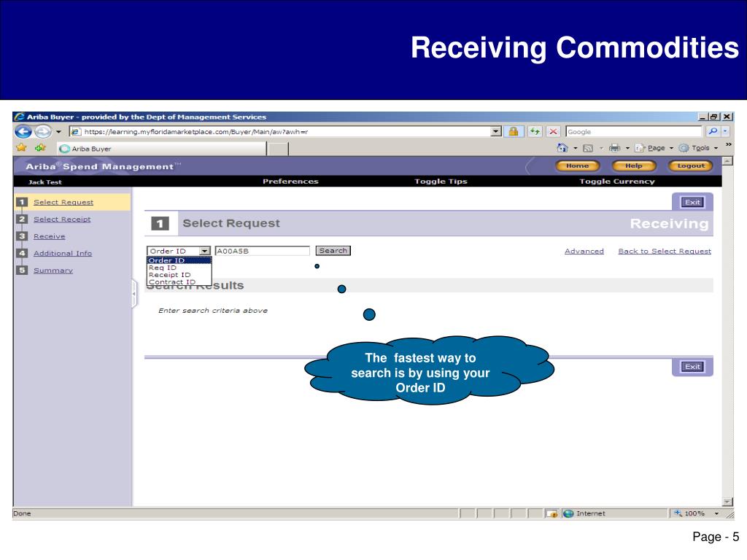
Task: Open the Page menu in the toolbar
Action: [x=653, y=148]
